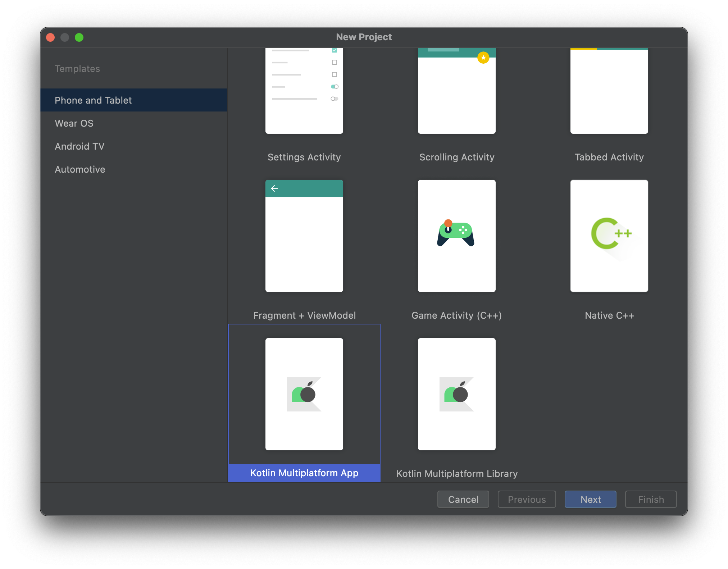Open the Wear OS template category
Image resolution: width=728 pixels, height=569 pixels.
click(x=74, y=123)
